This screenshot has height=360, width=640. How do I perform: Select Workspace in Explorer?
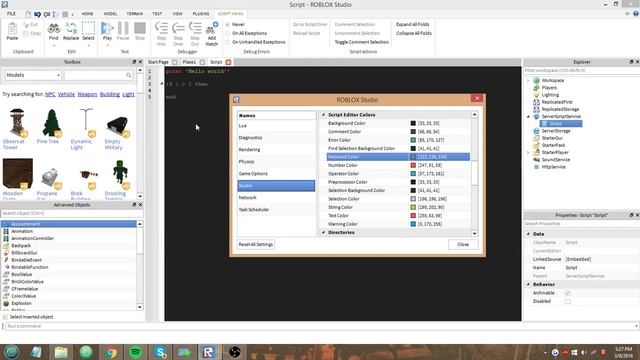pyautogui.click(x=553, y=80)
